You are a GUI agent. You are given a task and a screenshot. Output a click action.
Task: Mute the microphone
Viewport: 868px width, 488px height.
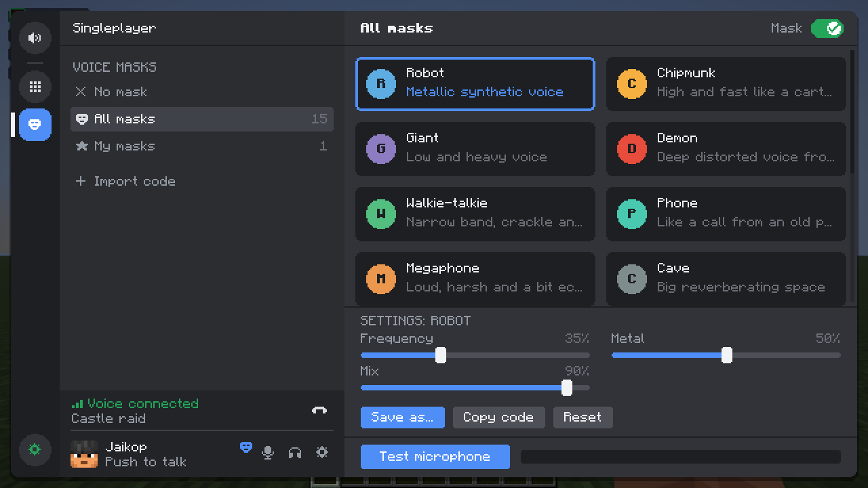click(268, 453)
